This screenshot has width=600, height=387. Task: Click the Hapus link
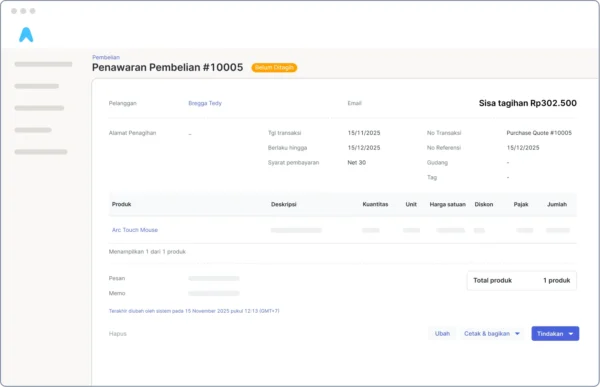pos(117,334)
